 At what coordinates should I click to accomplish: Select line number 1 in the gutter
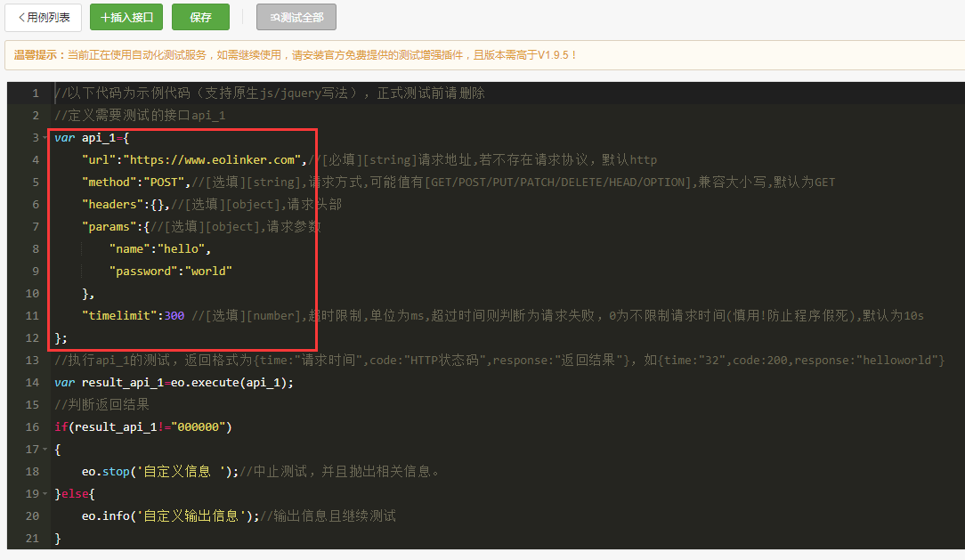pyautogui.click(x=35, y=93)
